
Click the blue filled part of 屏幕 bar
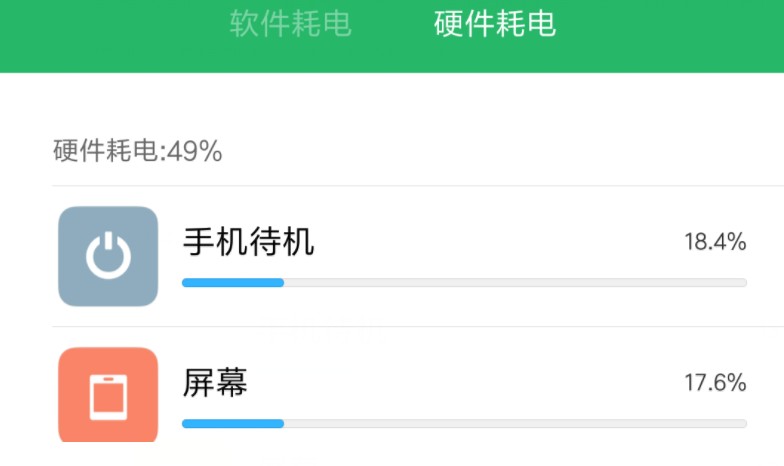click(x=233, y=423)
